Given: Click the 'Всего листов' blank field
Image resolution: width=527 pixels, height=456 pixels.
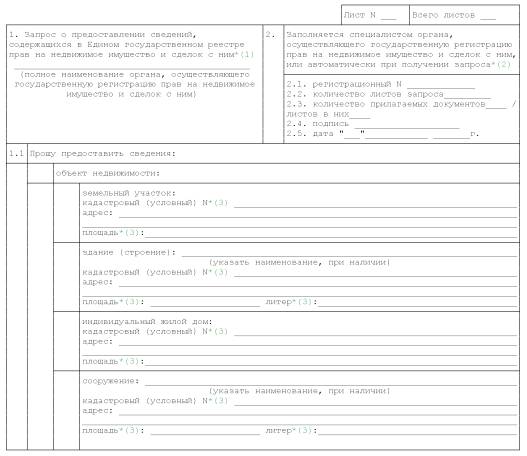Looking at the screenshot, I should pyautogui.click(x=488, y=16).
